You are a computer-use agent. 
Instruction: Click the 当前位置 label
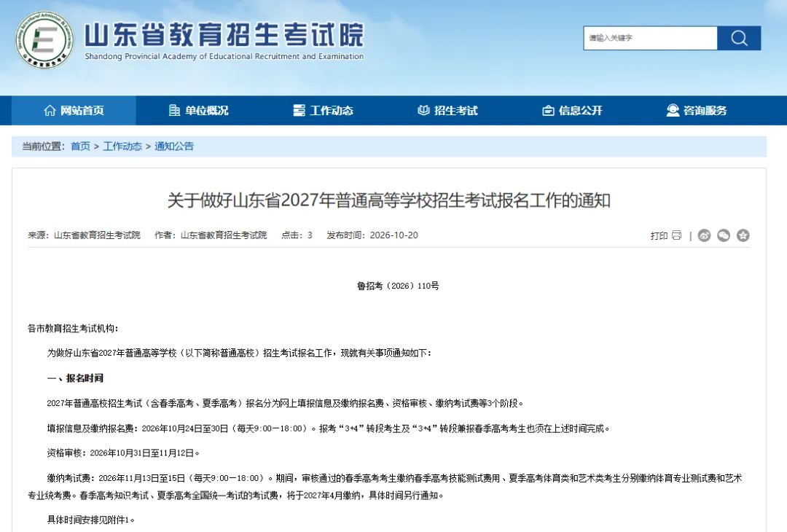point(43,146)
